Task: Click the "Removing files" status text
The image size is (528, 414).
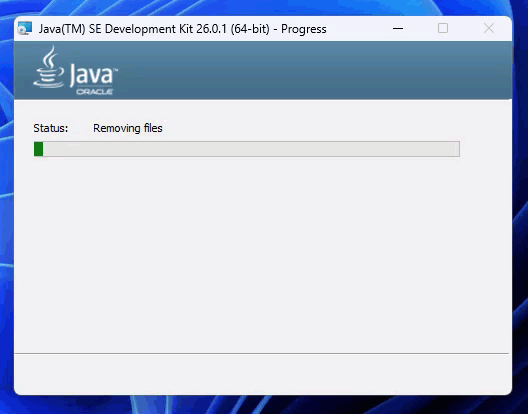Action: pyautogui.click(x=128, y=128)
